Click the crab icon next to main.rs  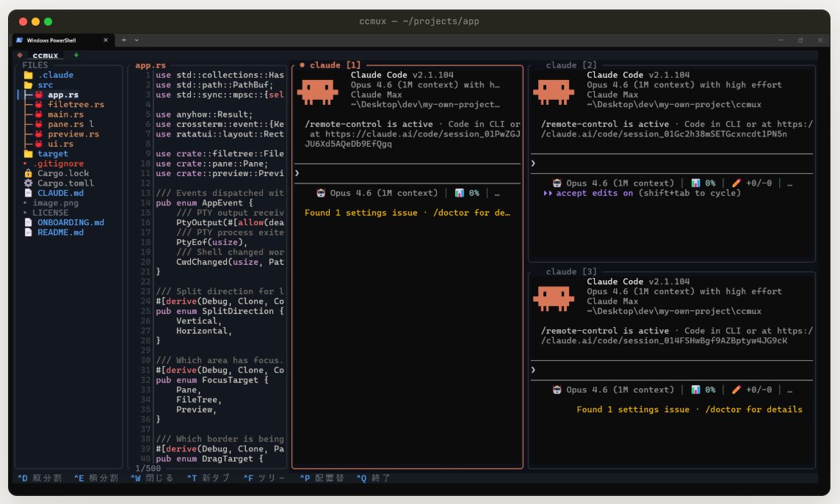pyautogui.click(x=39, y=114)
